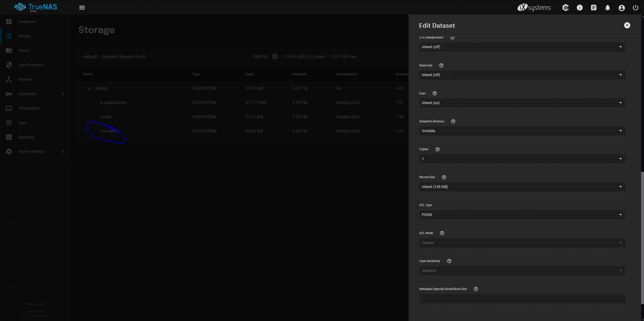The width and height of the screenshot is (644, 321).
Task: Click the 37.01 GiB used value
Action: click(x=254, y=117)
